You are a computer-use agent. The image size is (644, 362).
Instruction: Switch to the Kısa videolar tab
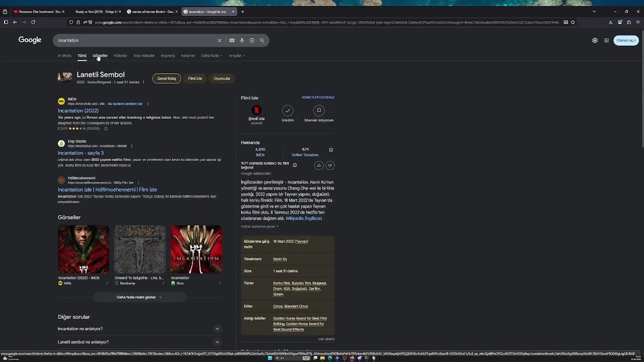tap(144, 56)
